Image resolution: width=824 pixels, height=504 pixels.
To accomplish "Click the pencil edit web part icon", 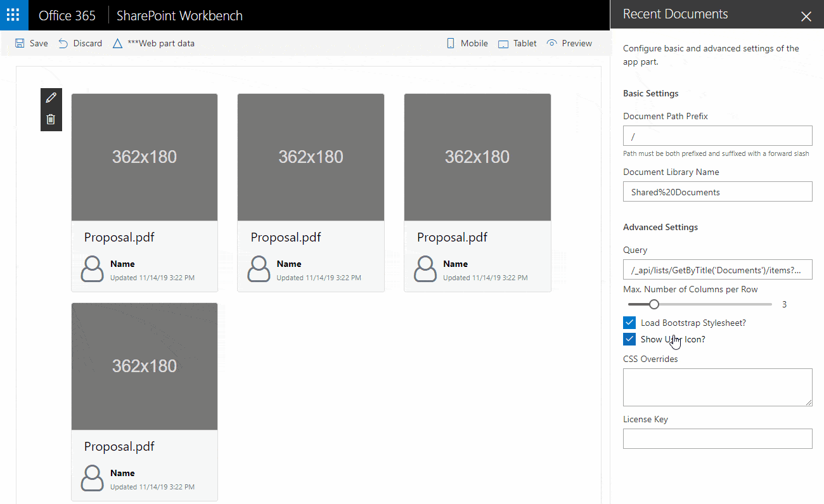I will click(x=51, y=98).
